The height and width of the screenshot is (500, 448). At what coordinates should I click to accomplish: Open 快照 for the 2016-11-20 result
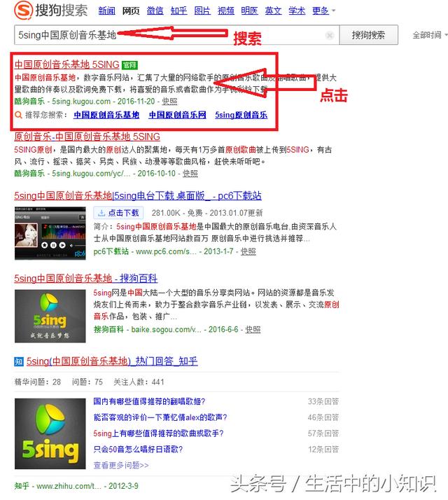[169, 102]
